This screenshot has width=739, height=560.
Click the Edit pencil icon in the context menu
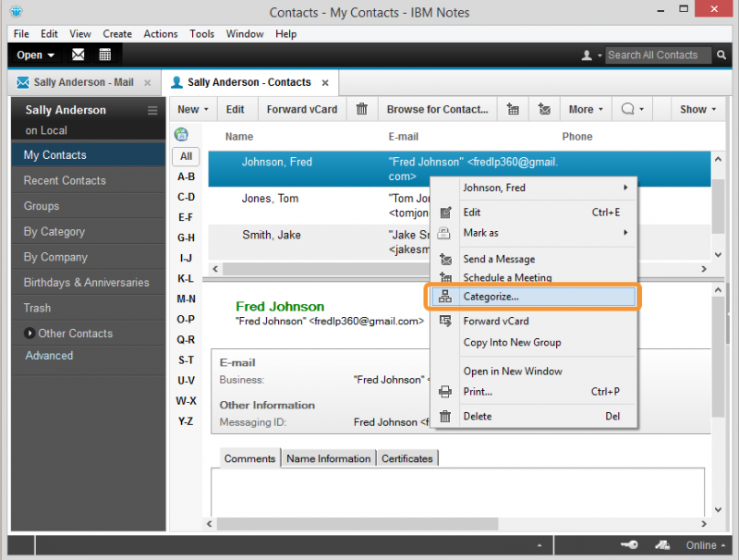(445, 213)
